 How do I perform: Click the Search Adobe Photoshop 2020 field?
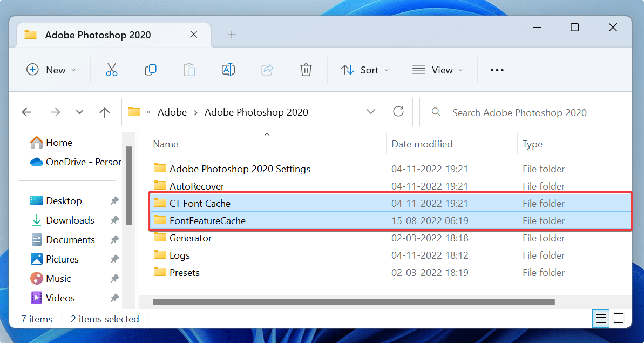521,112
